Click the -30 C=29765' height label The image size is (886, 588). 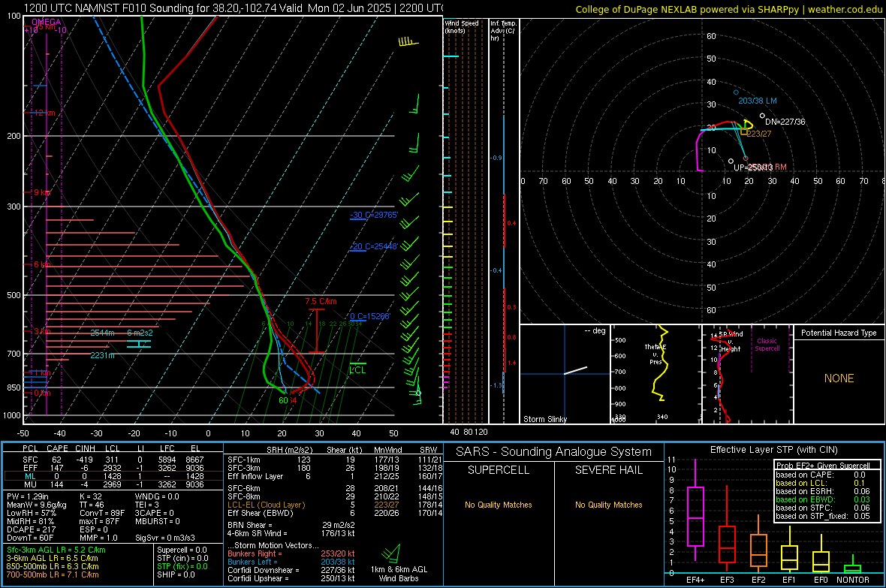click(x=374, y=215)
